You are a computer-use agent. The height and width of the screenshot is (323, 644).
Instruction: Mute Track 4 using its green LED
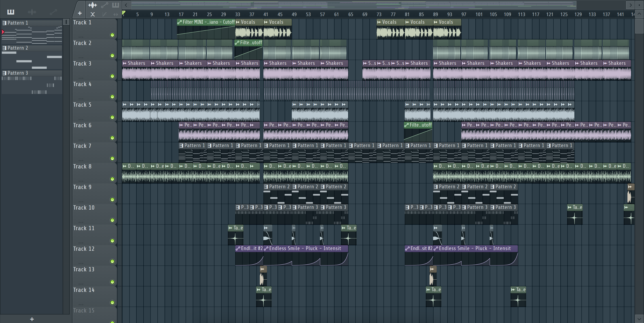(x=112, y=97)
